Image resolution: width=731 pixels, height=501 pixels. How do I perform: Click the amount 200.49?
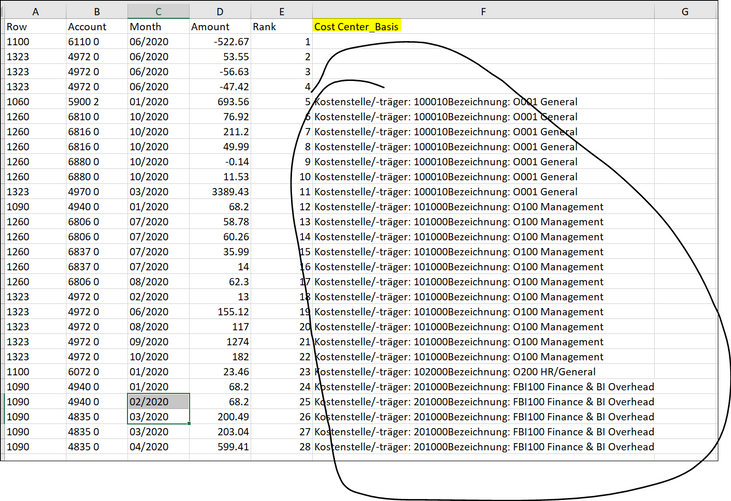pyautogui.click(x=220, y=417)
